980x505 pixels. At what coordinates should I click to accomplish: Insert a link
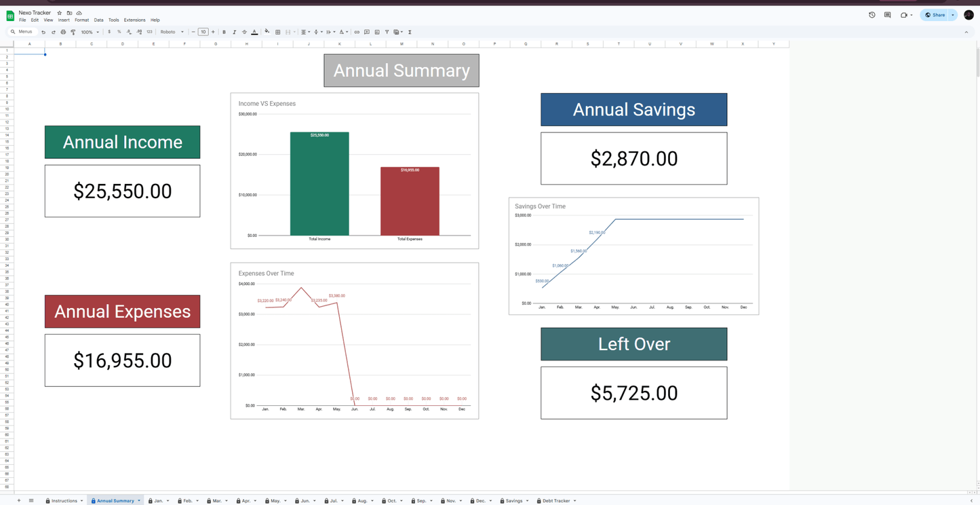point(357,32)
